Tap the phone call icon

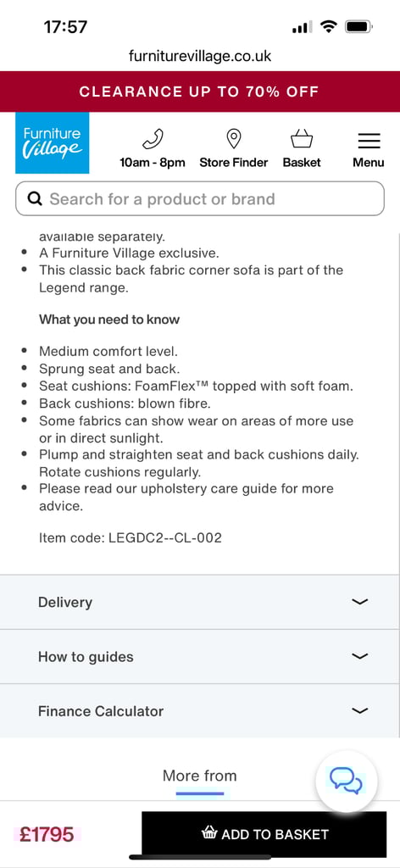(x=153, y=139)
